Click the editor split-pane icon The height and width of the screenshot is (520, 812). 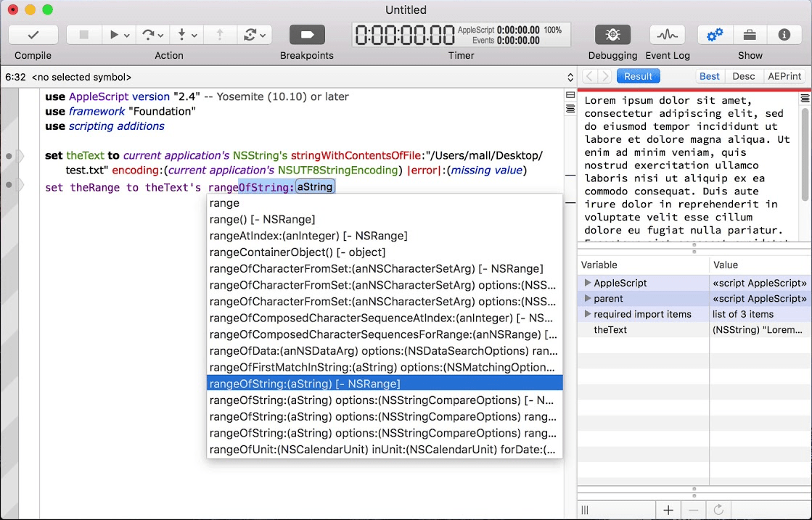570,95
